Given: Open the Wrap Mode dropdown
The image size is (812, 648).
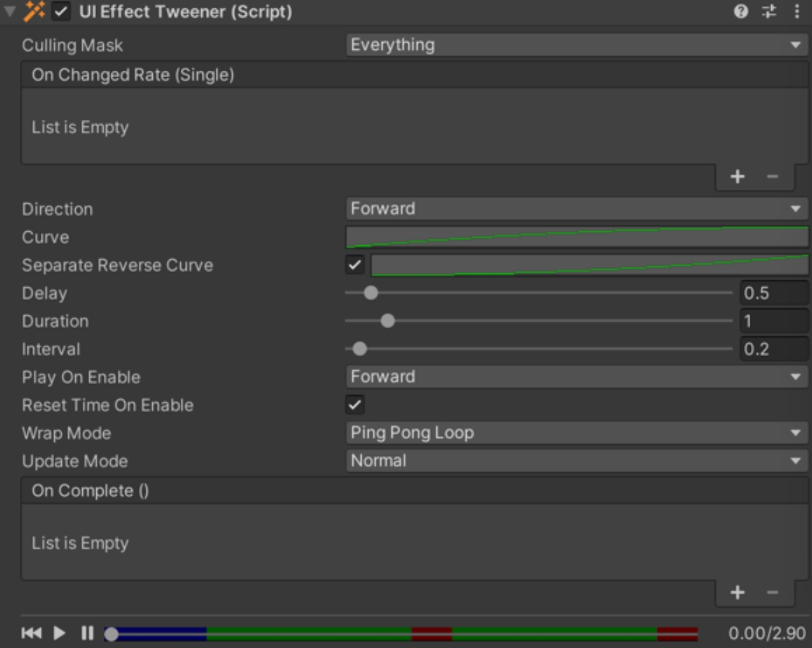Looking at the screenshot, I should click(x=573, y=432).
